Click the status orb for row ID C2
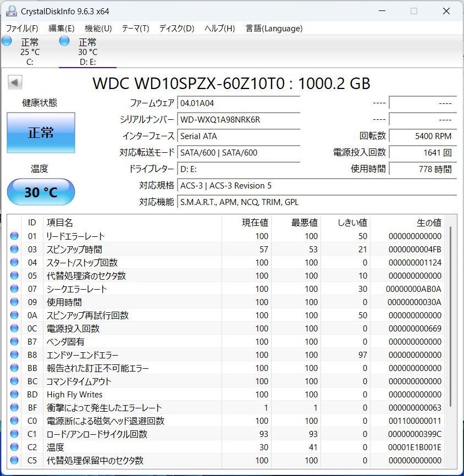 coord(14,447)
